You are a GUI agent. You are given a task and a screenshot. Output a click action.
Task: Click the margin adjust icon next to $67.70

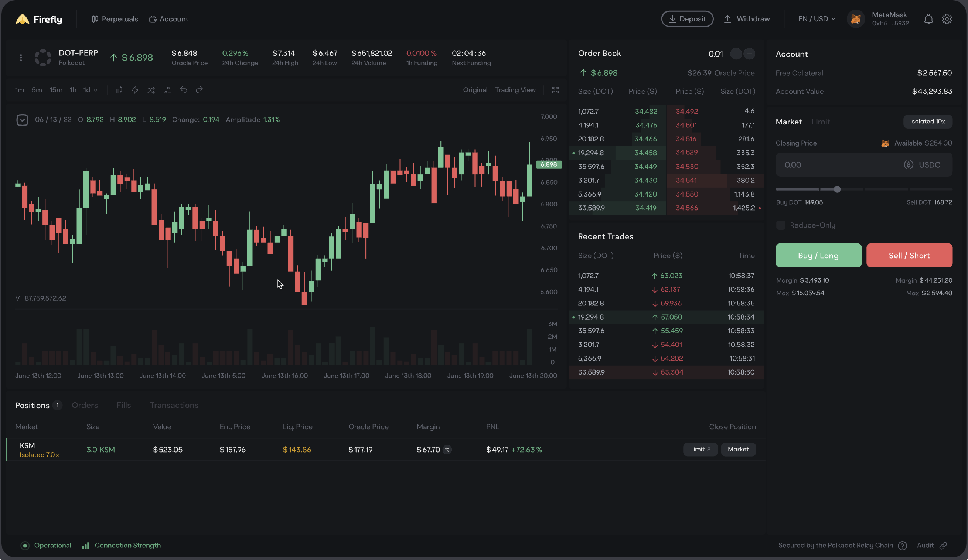[x=447, y=450]
